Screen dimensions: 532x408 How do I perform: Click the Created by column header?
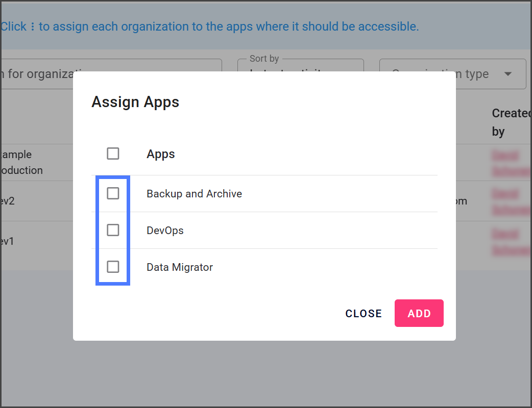click(511, 122)
